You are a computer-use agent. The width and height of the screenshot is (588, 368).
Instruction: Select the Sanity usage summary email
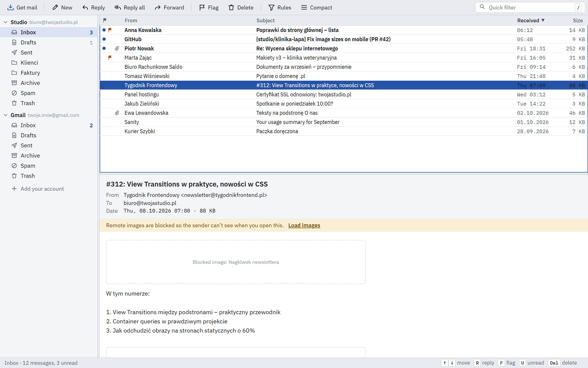[344, 122]
